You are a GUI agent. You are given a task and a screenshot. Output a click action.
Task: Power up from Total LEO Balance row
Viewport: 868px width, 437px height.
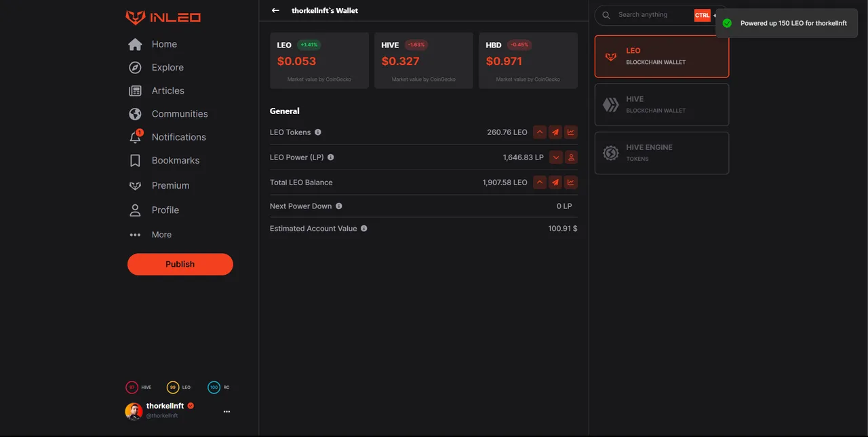click(540, 182)
